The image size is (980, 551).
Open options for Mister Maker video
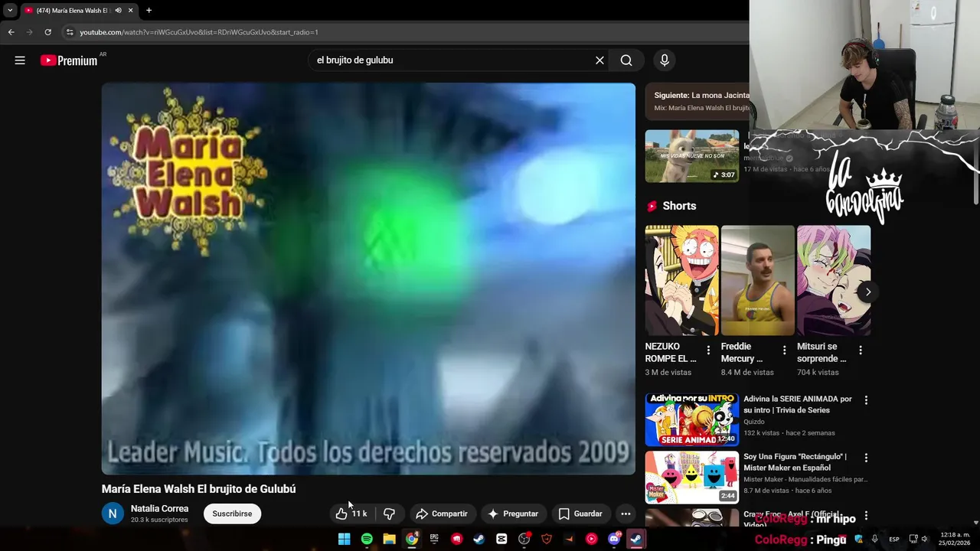click(x=866, y=458)
